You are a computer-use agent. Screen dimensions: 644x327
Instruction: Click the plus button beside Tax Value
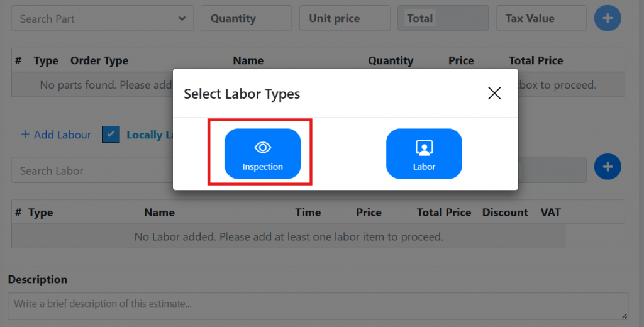tap(607, 18)
